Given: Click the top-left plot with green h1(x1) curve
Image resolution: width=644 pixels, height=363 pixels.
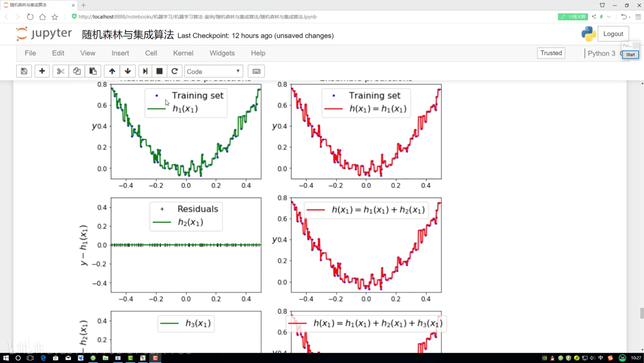Looking at the screenshot, I should pos(186,131).
